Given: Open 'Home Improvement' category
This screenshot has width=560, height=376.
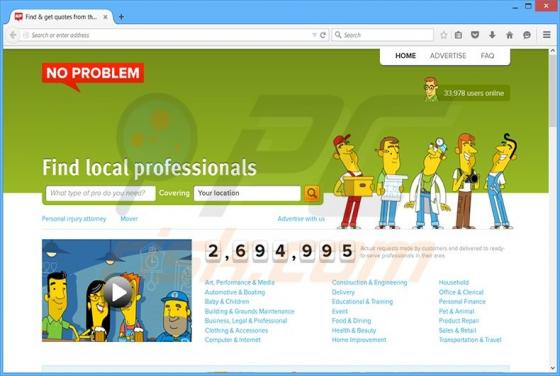Looking at the screenshot, I should (x=359, y=340).
